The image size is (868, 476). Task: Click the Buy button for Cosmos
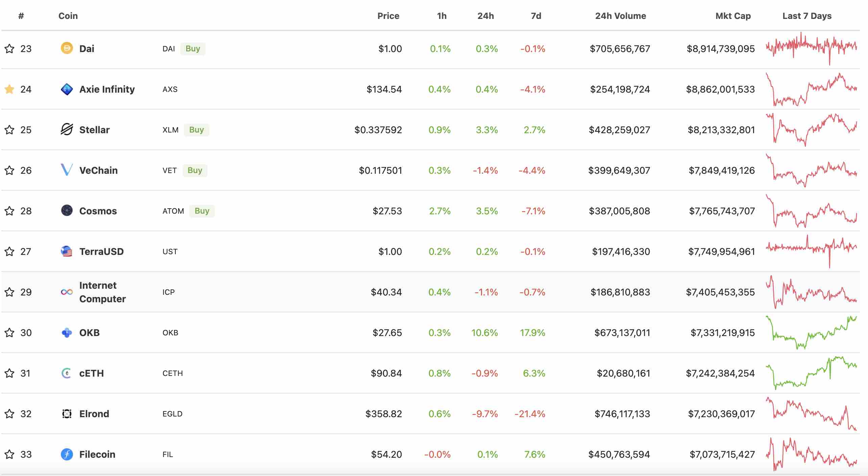pyautogui.click(x=202, y=211)
